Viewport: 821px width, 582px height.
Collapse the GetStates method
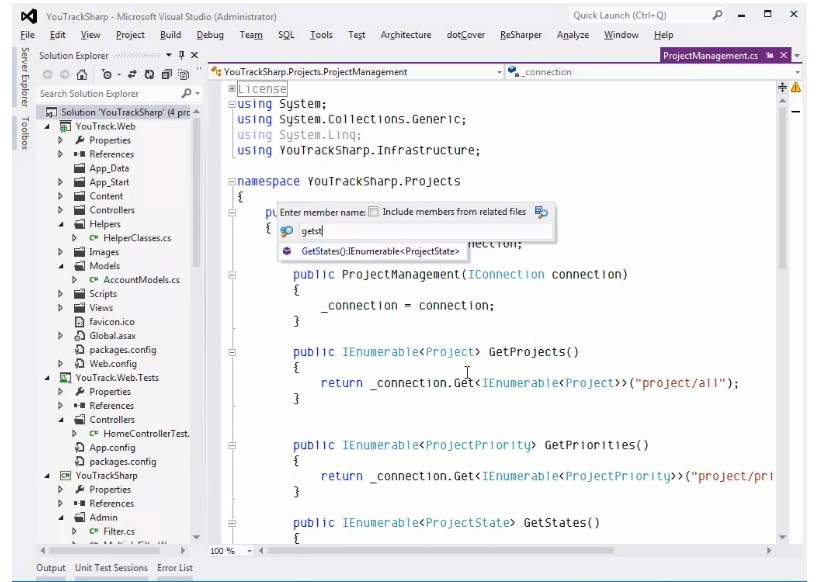tap(232, 523)
